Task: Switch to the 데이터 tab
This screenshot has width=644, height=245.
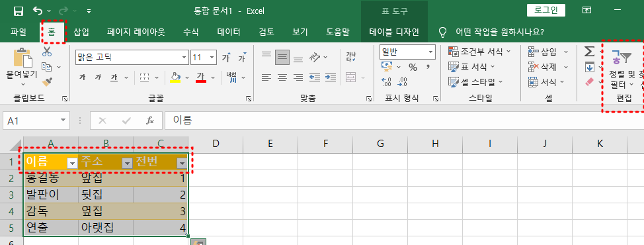Action: click(x=229, y=32)
